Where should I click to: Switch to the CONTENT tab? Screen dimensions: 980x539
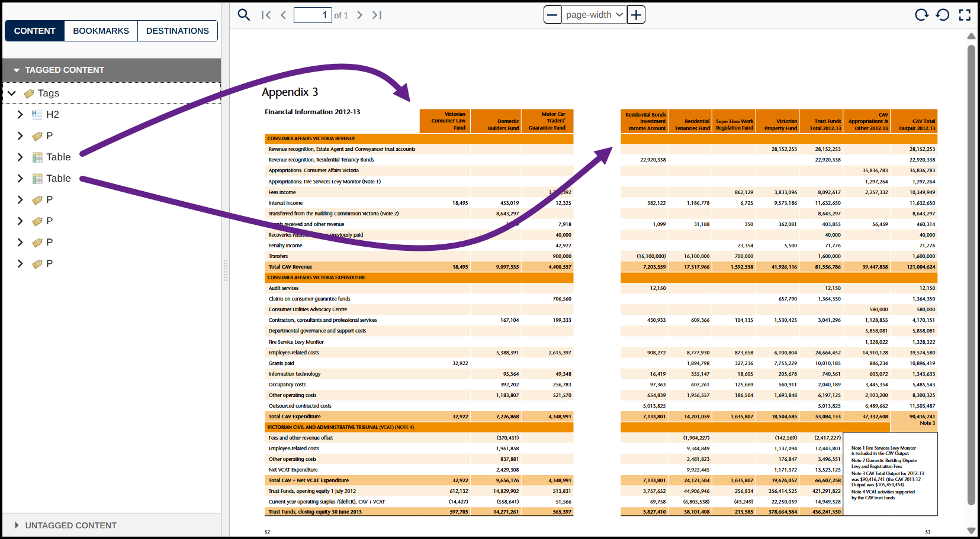[34, 31]
